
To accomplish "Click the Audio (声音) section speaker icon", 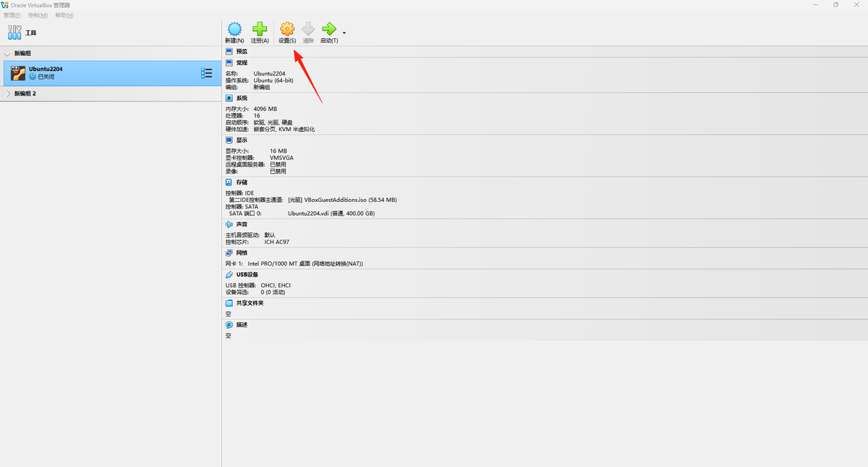I will (229, 224).
